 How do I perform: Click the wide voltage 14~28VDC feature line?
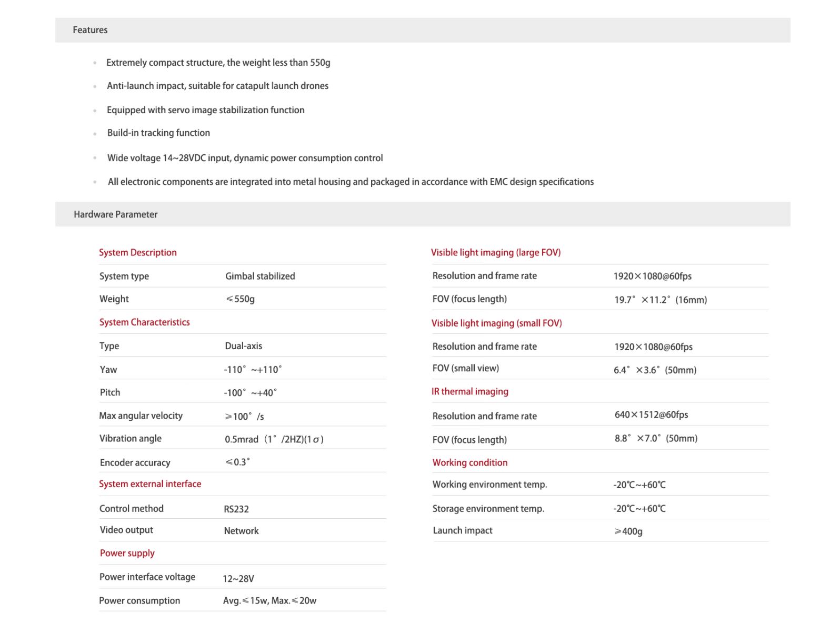point(245,158)
